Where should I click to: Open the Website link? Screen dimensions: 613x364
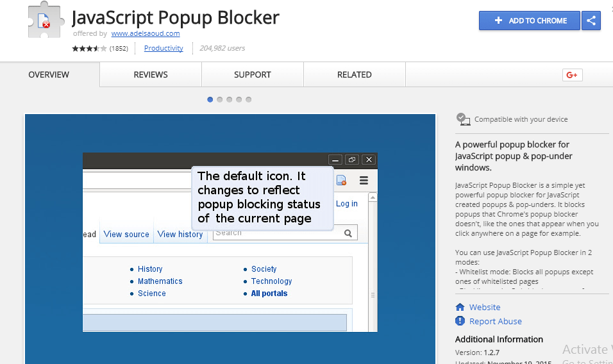484,308
